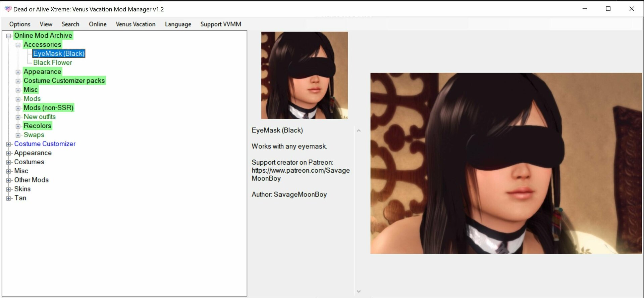644x298 pixels.
Task: Expand the Tan root node
Action: pos(9,198)
